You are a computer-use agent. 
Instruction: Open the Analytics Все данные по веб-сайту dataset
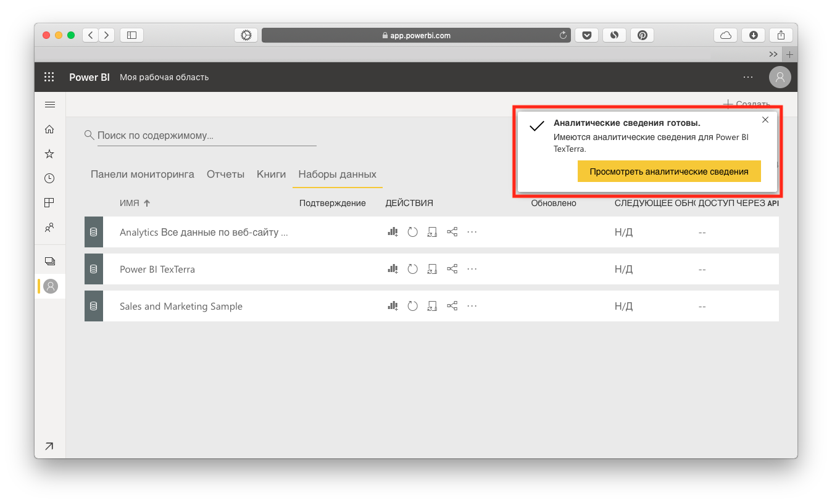pyautogui.click(x=204, y=233)
